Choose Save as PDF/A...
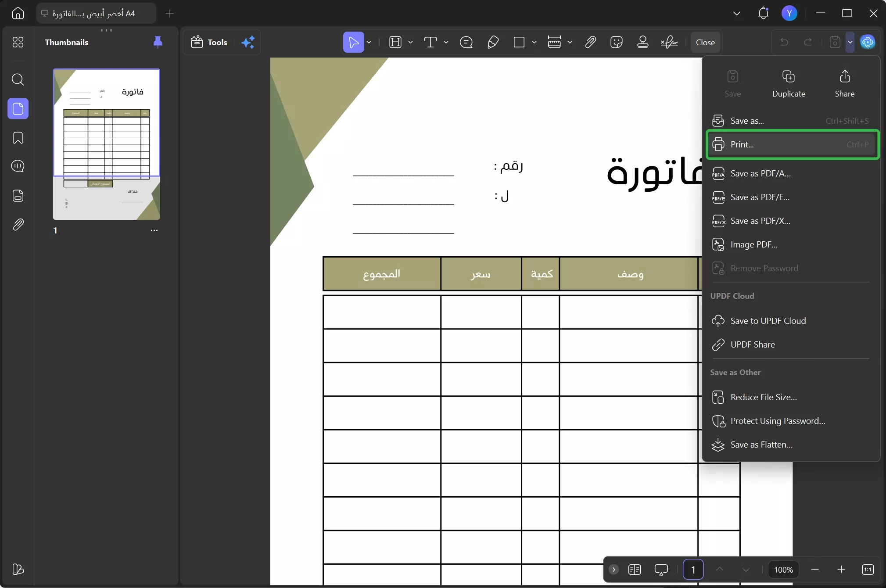The width and height of the screenshot is (886, 588). tap(791, 173)
